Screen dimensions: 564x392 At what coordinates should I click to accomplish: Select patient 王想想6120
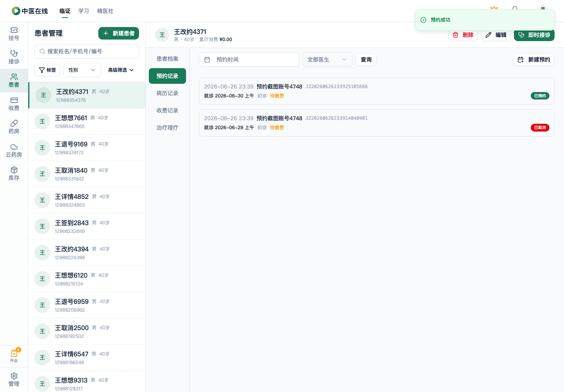point(87,279)
